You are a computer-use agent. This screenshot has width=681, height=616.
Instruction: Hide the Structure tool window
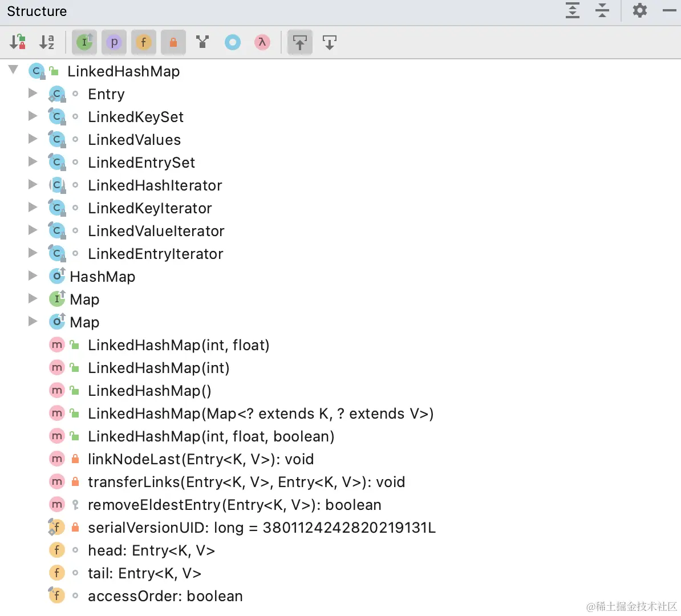click(669, 10)
